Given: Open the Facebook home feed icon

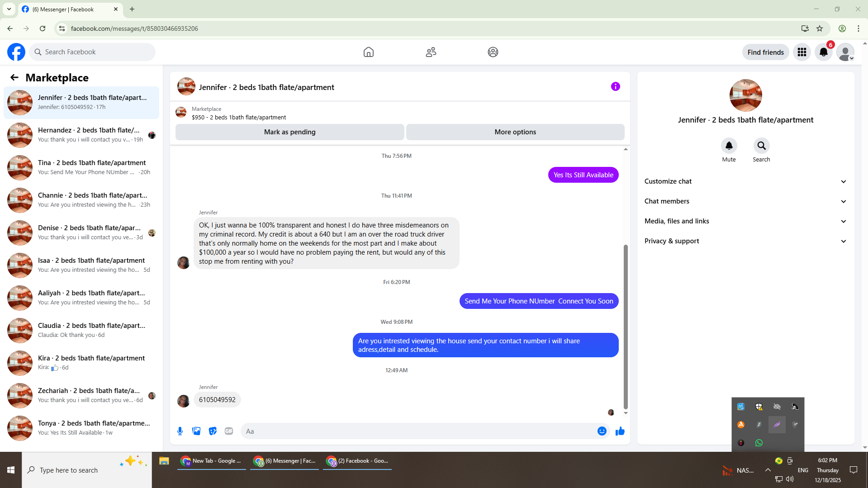Looking at the screenshot, I should 369,52.
